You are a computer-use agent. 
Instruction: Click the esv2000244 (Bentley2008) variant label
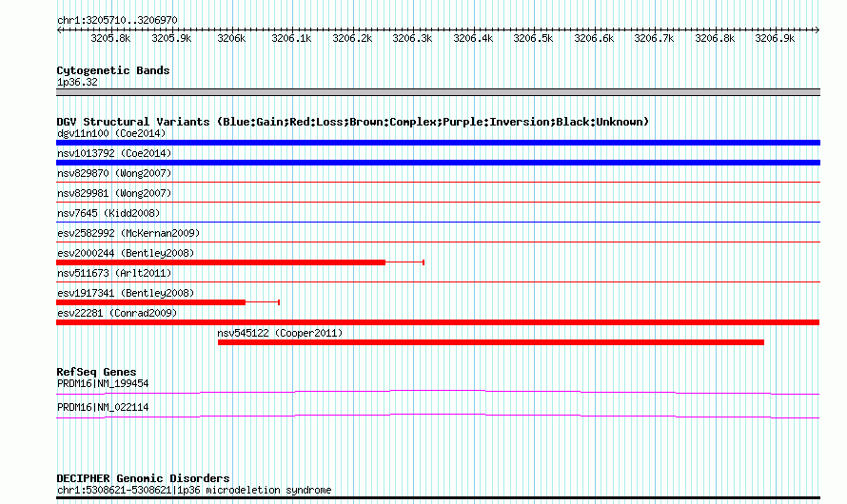point(126,253)
